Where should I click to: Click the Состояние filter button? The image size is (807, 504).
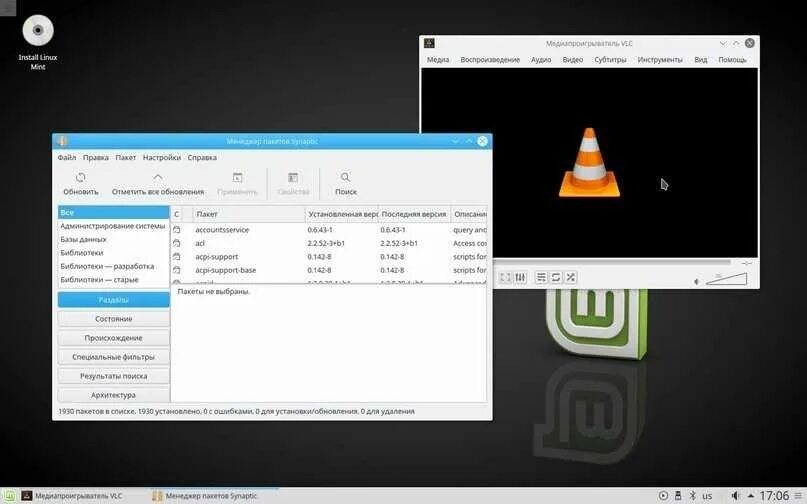click(x=113, y=319)
